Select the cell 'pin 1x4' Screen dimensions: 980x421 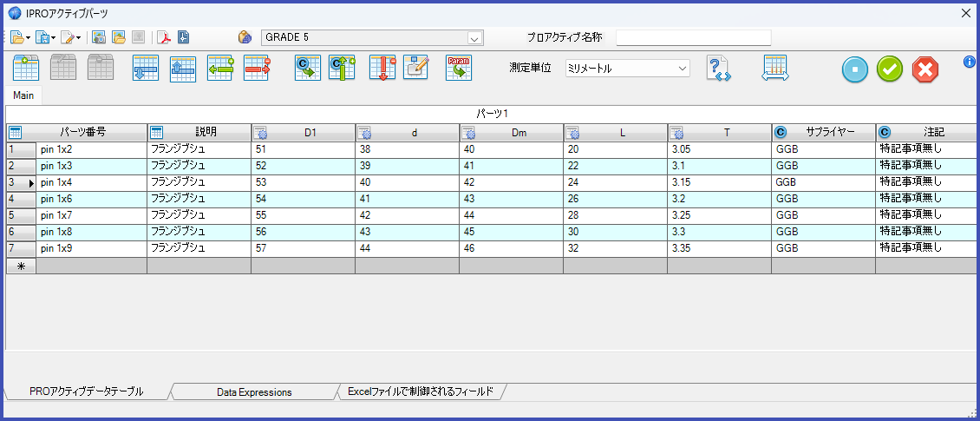click(x=92, y=182)
